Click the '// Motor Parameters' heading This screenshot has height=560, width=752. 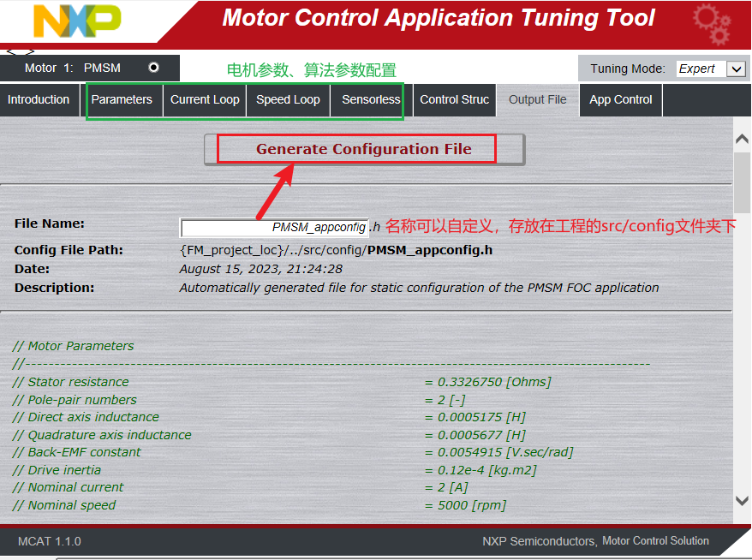pyautogui.click(x=73, y=346)
